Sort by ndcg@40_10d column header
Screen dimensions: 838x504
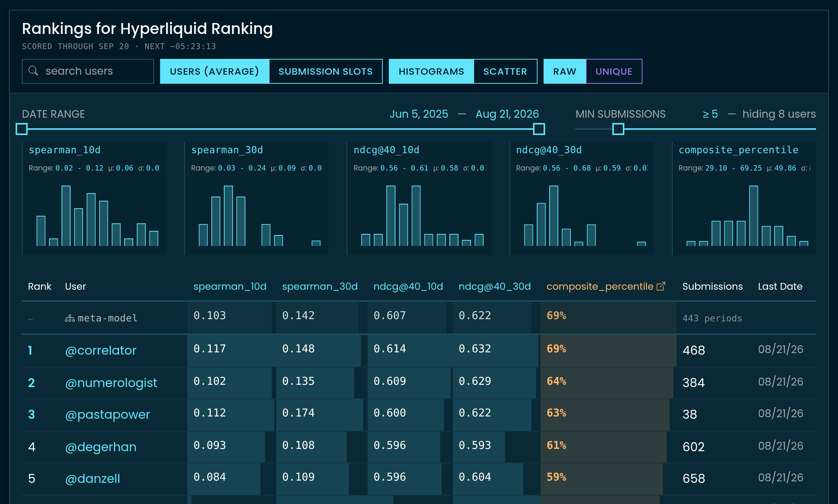pyautogui.click(x=408, y=286)
